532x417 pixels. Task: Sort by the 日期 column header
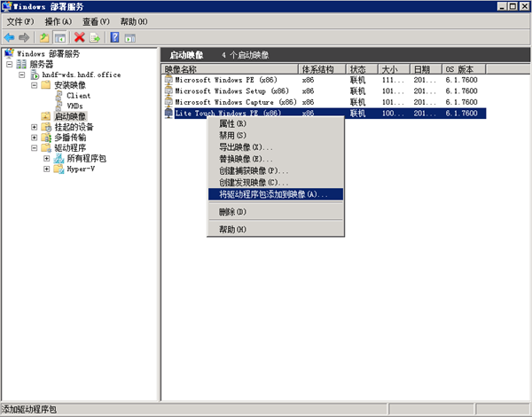tap(426, 69)
